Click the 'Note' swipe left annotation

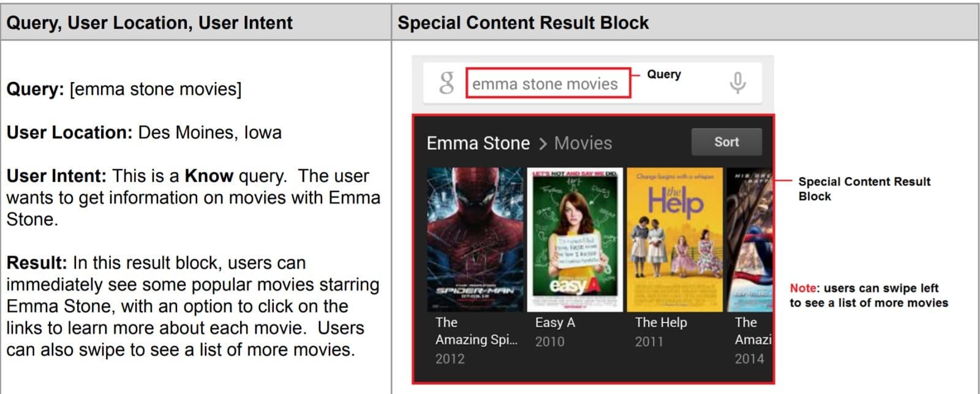pos(868,295)
